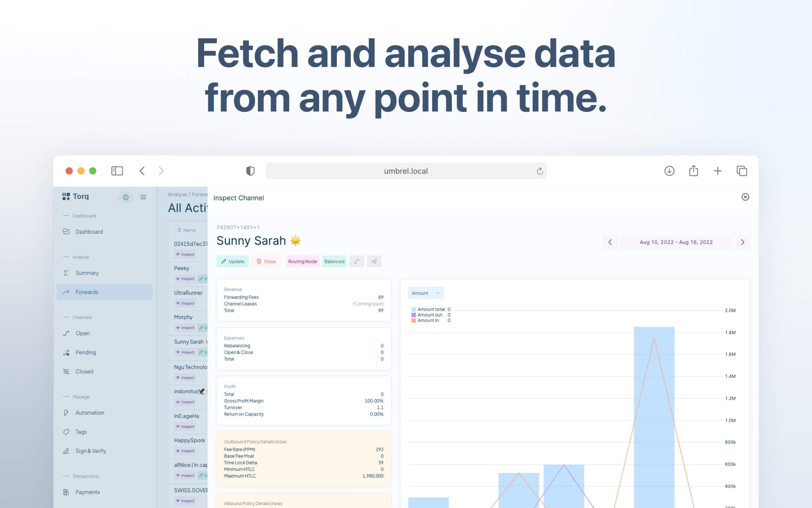Click the globe/network icon in Torq header
Screen dimensions: 812x508
click(124, 197)
